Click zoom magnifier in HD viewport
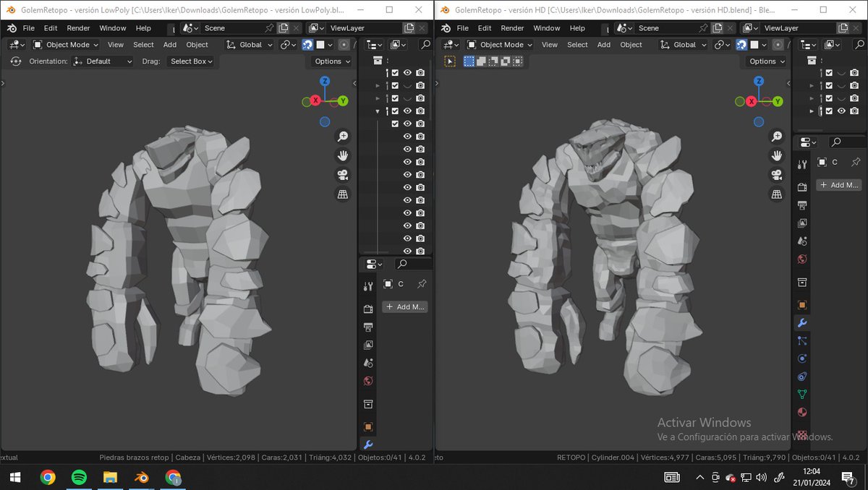Image resolution: width=868 pixels, height=490 pixels. pos(777,137)
